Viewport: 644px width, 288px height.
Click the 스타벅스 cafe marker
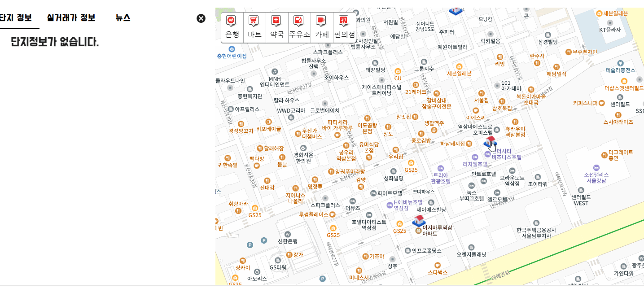coord(438,265)
